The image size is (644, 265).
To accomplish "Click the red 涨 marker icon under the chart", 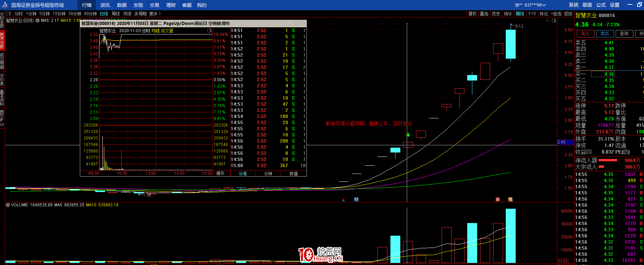I will (x=498, y=200).
